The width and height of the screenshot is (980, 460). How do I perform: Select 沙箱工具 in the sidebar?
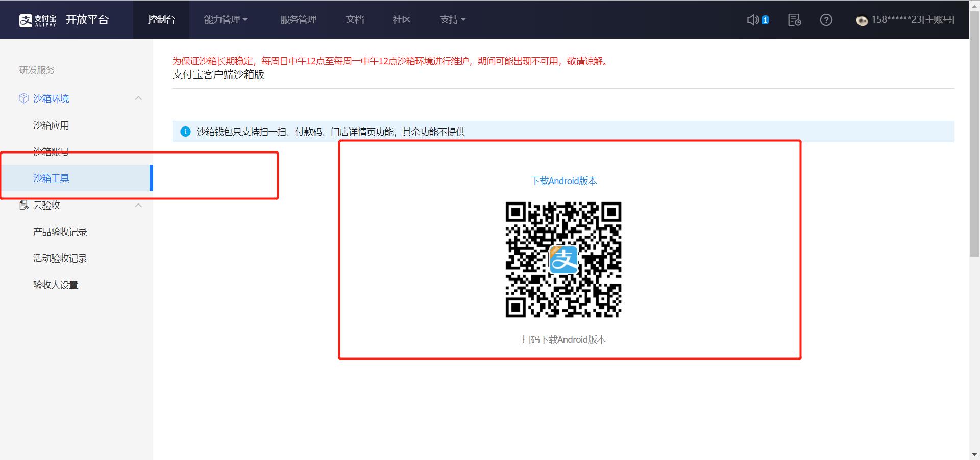click(77, 178)
